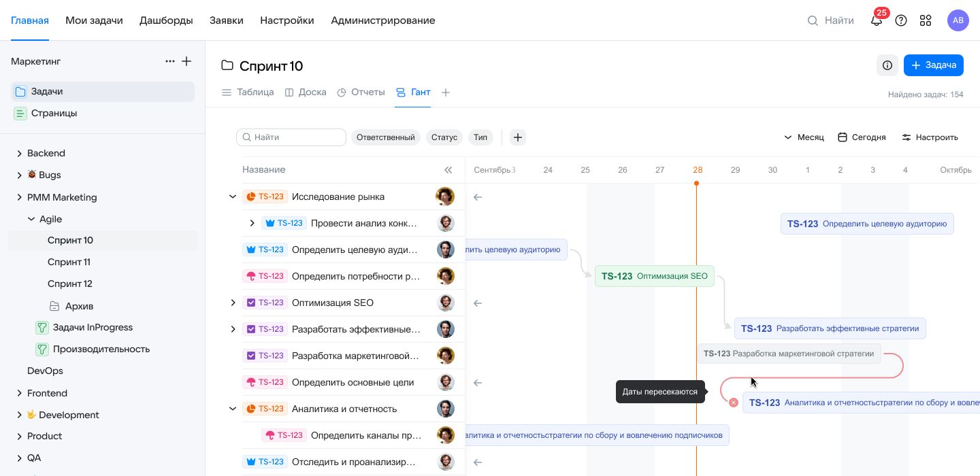The height and width of the screenshot is (476, 980).
Task: Click the help question mark icon
Action: click(x=901, y=20)
